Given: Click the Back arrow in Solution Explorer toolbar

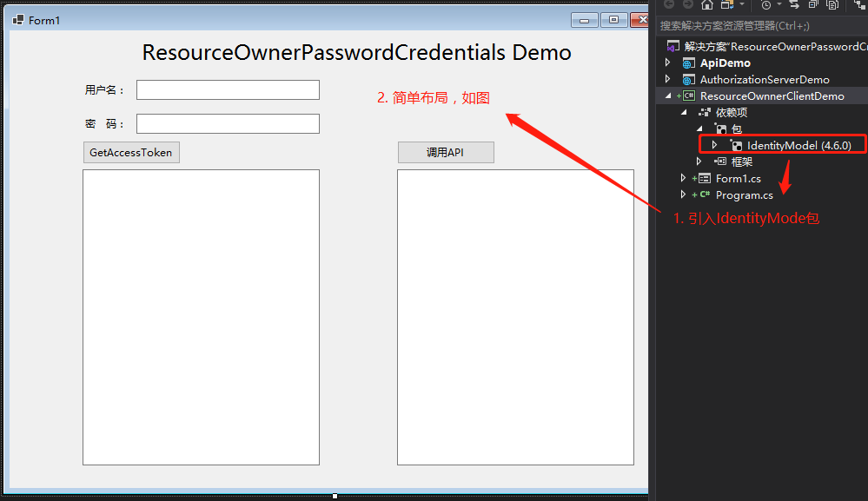Looking at the screenshot, I should 669,4.
